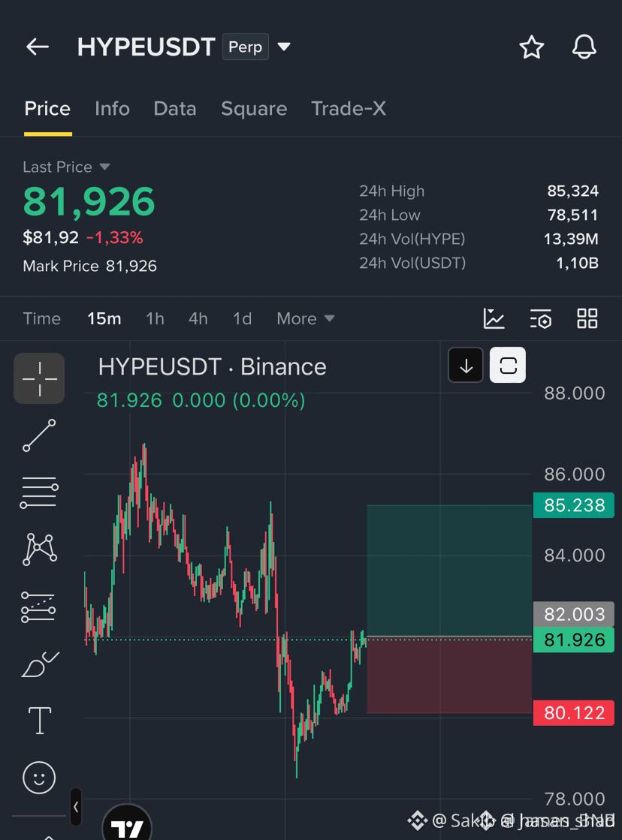Image resolution: width=622 pixels, height=840 pixels.
Task: Open the Data tab
Action: (x=175, y=109)
